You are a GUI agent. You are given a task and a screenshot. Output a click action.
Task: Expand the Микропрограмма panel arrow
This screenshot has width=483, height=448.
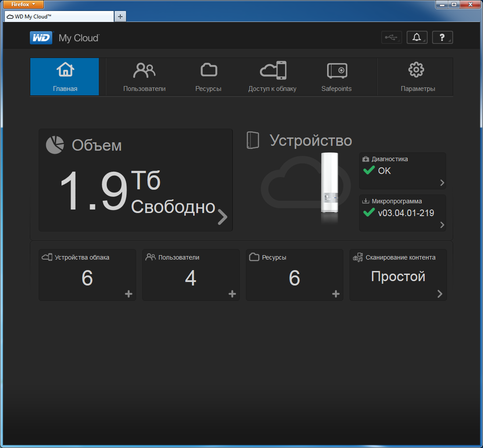[442, 225]
